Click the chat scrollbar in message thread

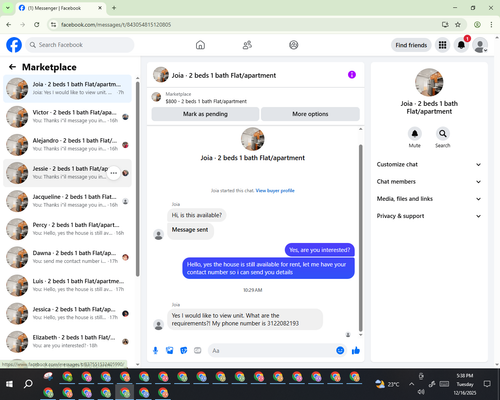(x=360, y=238)
